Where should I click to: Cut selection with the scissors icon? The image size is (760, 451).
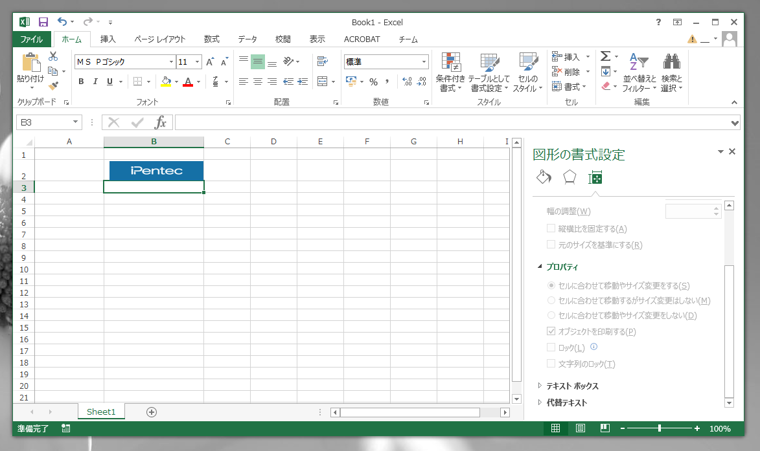click(x=53, y=56)
